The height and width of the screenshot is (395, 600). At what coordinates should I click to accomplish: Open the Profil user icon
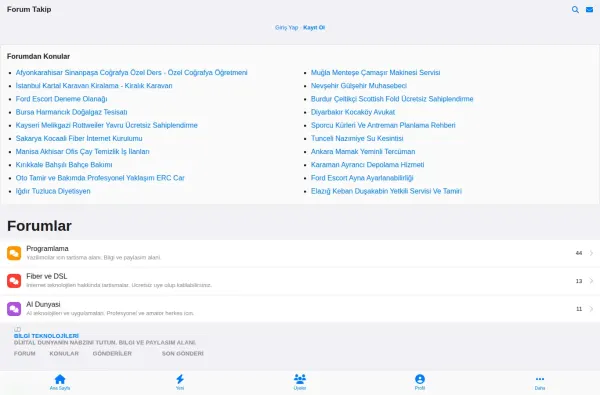420,379
